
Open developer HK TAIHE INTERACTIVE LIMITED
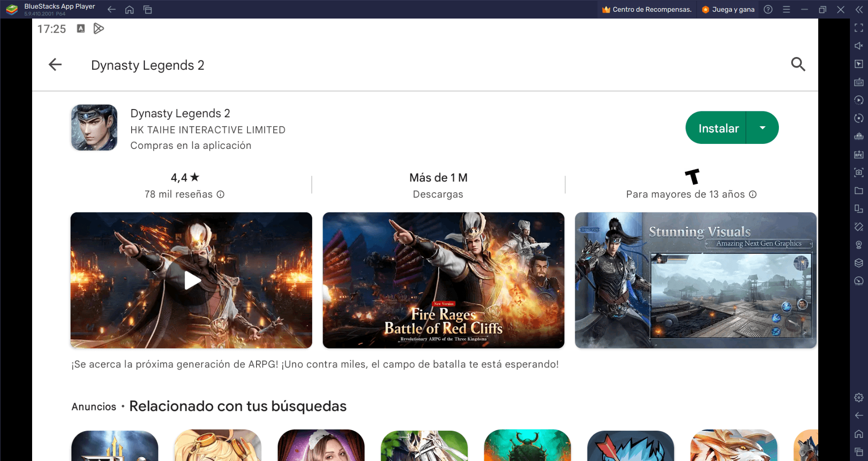(x=208, y=130)
